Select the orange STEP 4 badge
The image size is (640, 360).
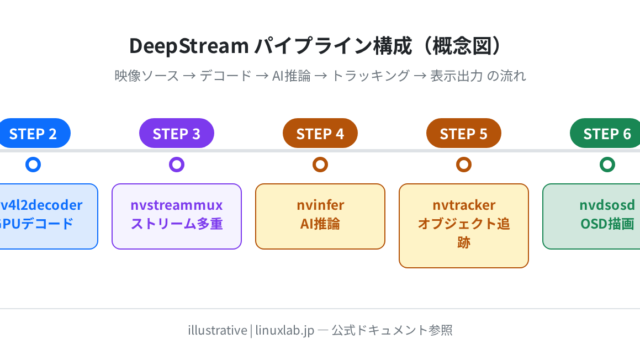(320, 133)
